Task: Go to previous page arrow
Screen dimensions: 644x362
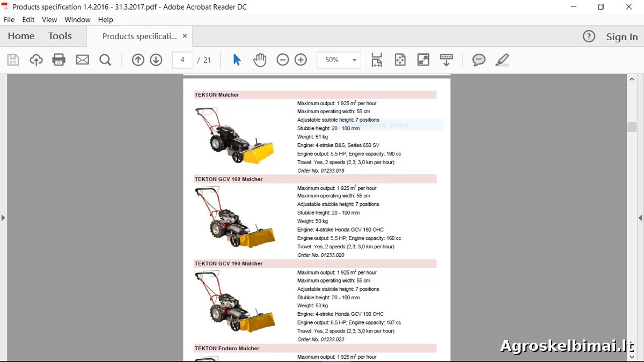Action: point(138,60)
